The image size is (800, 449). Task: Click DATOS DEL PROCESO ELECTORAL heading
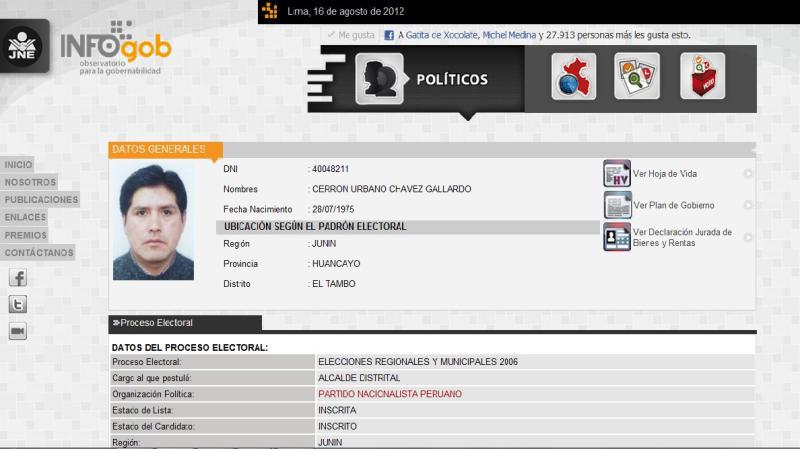[190, 347]
